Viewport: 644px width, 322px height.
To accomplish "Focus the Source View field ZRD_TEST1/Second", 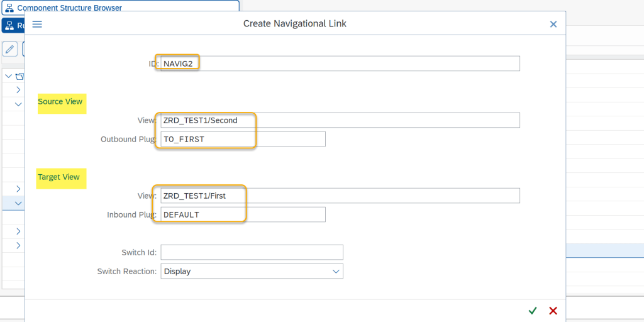I will (340, 120).
